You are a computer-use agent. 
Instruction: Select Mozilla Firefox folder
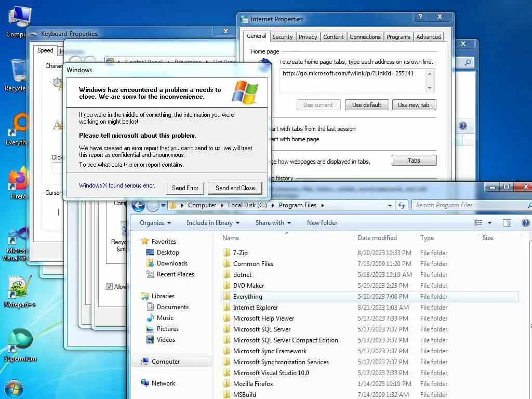point(253,384)
